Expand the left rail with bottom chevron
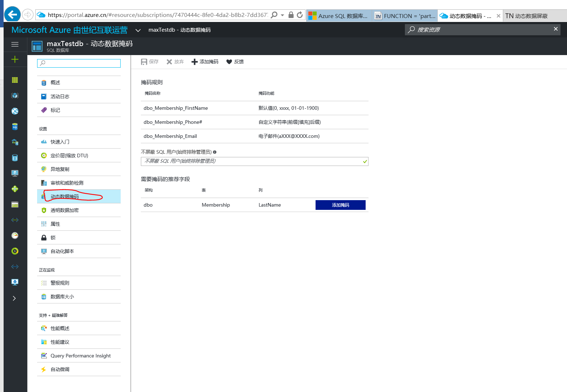Screen dimensions: 567x392 point(14,298)
